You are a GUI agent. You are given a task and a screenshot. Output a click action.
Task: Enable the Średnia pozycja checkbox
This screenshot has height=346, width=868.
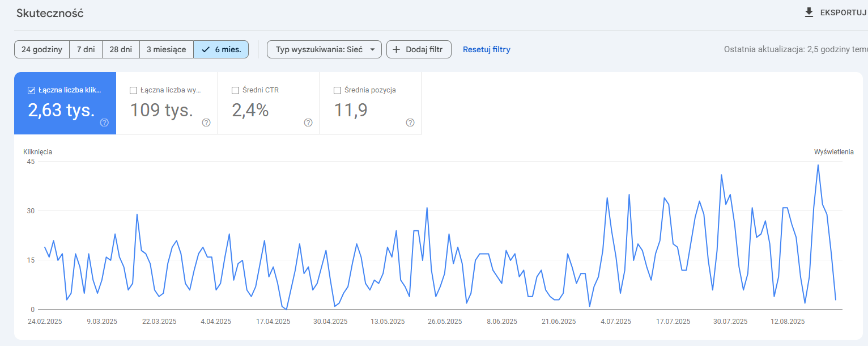337,90
